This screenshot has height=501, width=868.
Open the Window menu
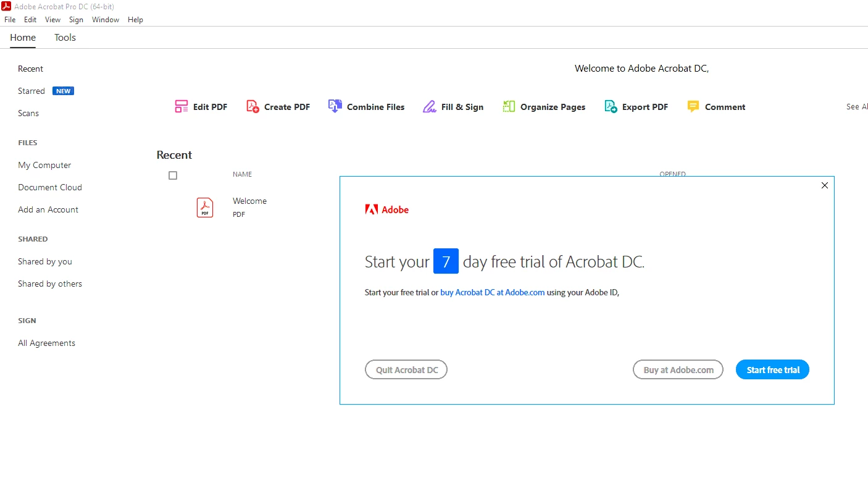point(106,20)
